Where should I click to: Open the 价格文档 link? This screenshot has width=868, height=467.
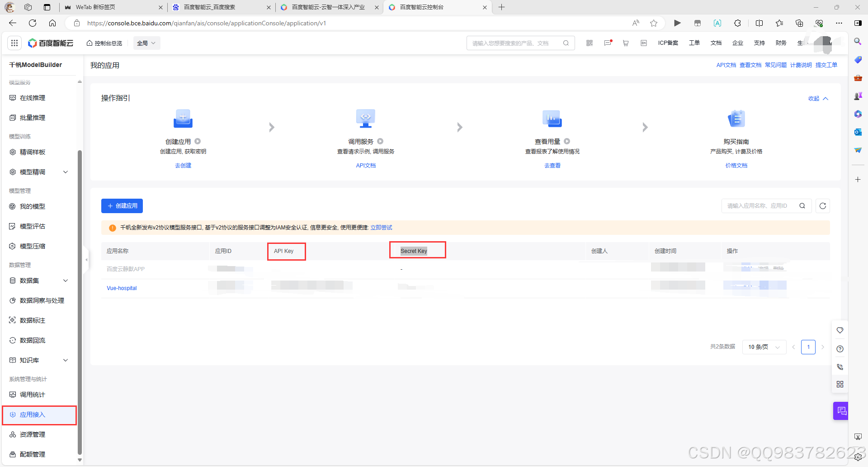click(x=736, y=166)
